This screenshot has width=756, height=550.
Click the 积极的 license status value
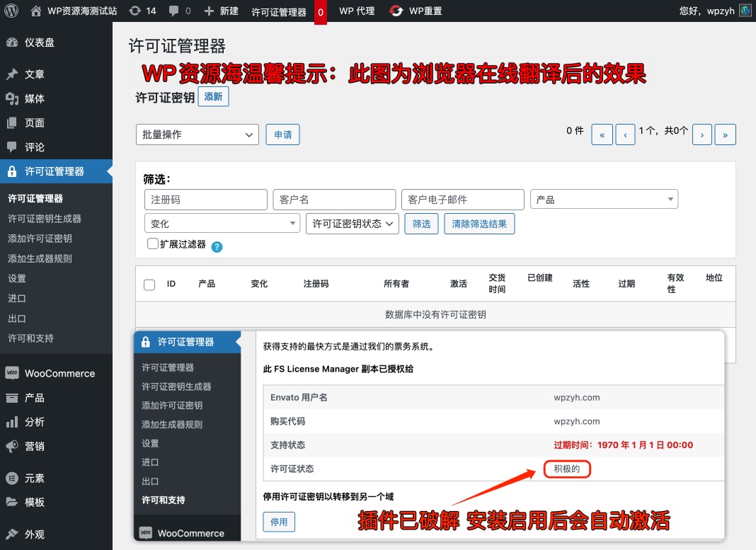click(x=567, y=469)
